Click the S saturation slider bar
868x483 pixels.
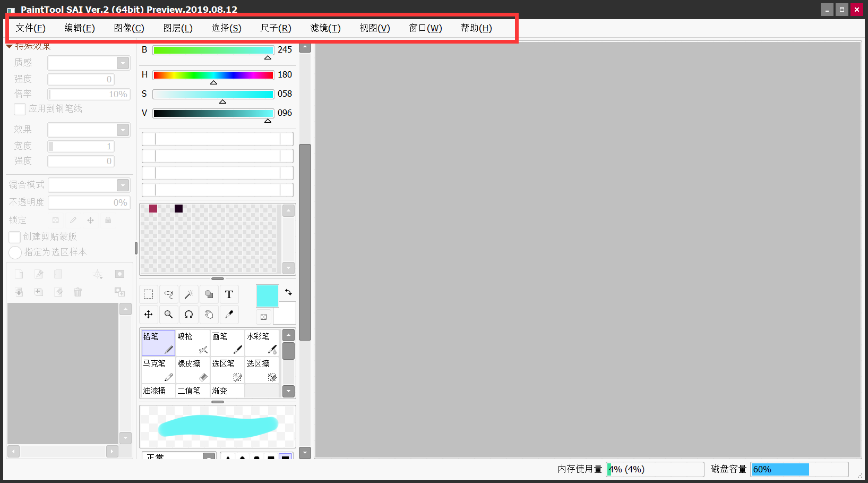pyautogui.click(x=213, y=95)
